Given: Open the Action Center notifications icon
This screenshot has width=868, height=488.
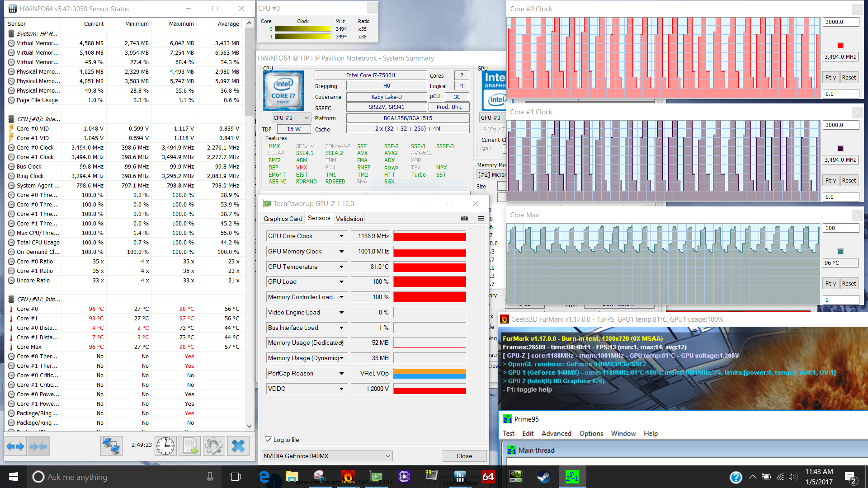Looking at the screenshot, I should [x=850, y=477].
